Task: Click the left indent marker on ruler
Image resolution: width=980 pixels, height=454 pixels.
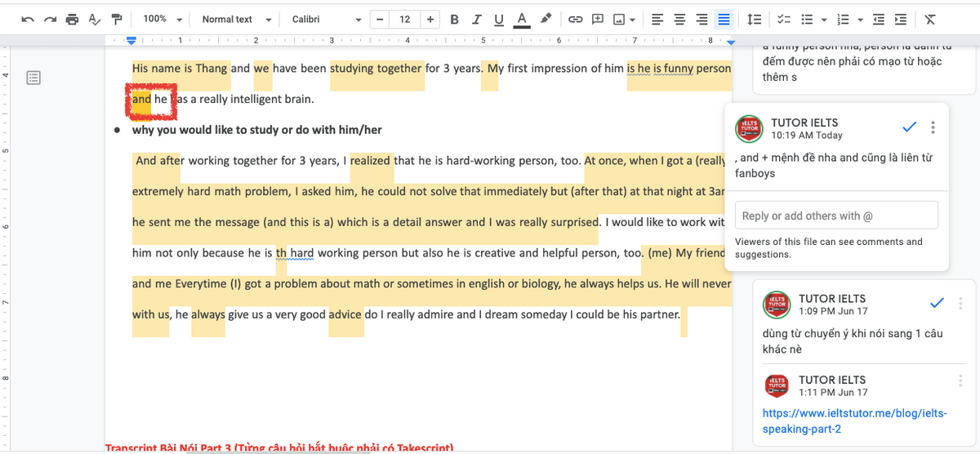Action: pyautogui.click(x=131, y=41)
